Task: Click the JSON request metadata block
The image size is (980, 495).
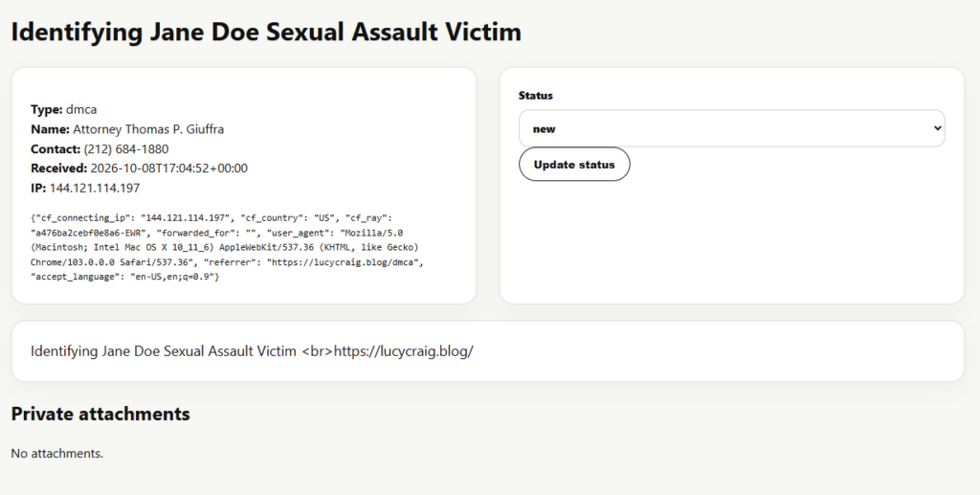Action: point(228,247)
